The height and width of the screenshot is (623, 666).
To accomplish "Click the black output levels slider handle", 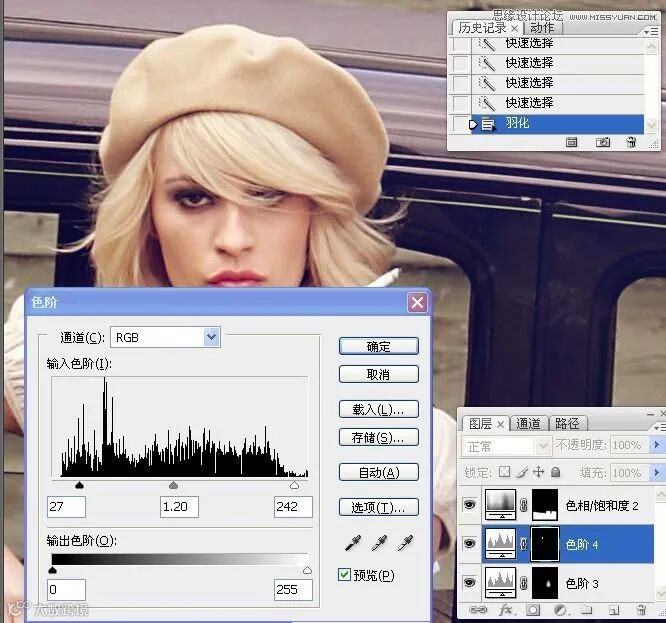I will click(x=53, y=570).
